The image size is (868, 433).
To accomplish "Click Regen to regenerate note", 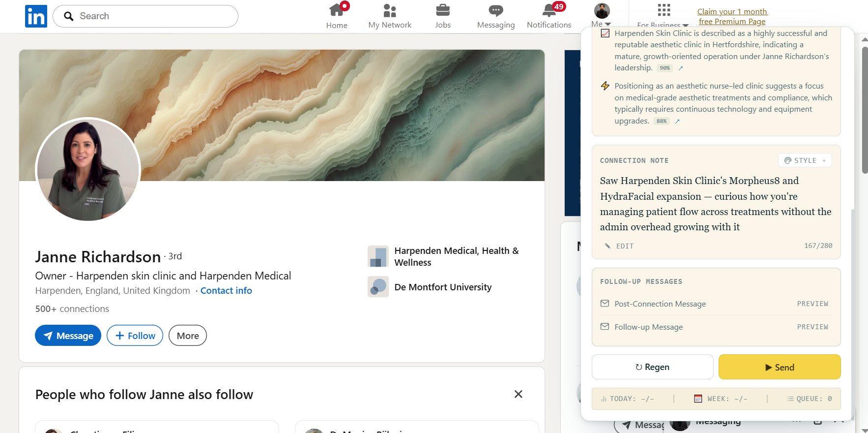I will coord(652,367).
